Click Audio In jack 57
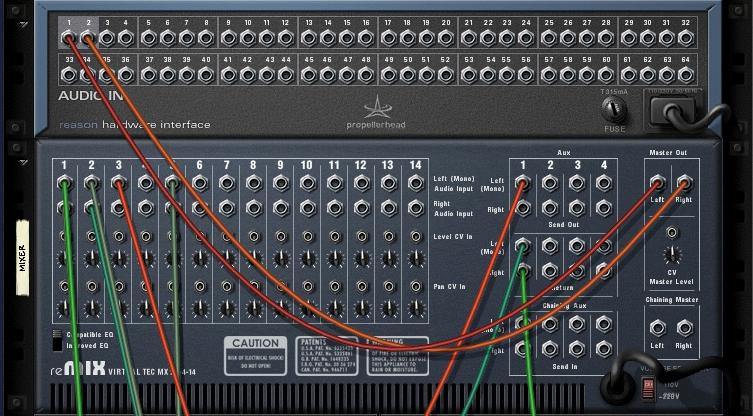 pyautogui.click(x=549, y=75)
